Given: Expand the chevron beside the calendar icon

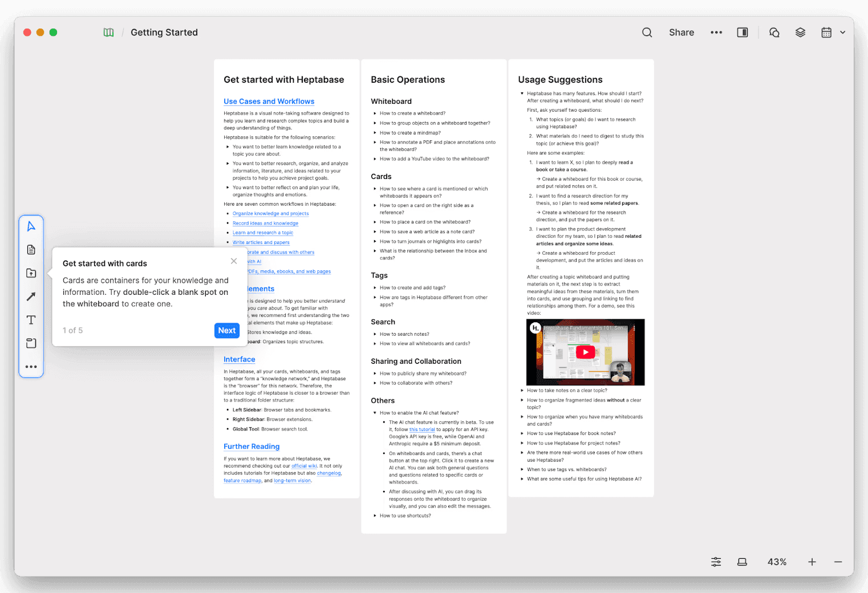Looking at the screenshot, I should coord(842,33).
